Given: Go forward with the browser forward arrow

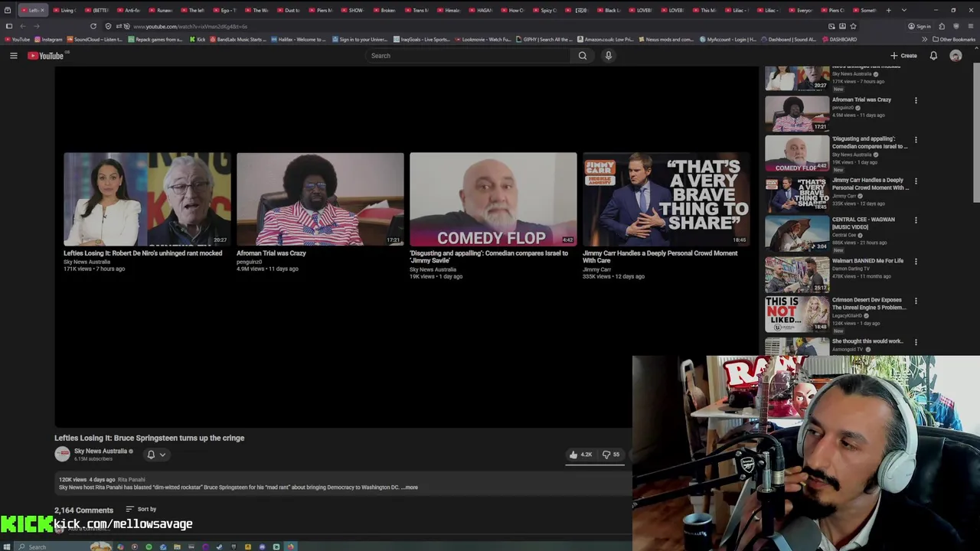Looking at the screenshot, I should click(x=37, y=26).
